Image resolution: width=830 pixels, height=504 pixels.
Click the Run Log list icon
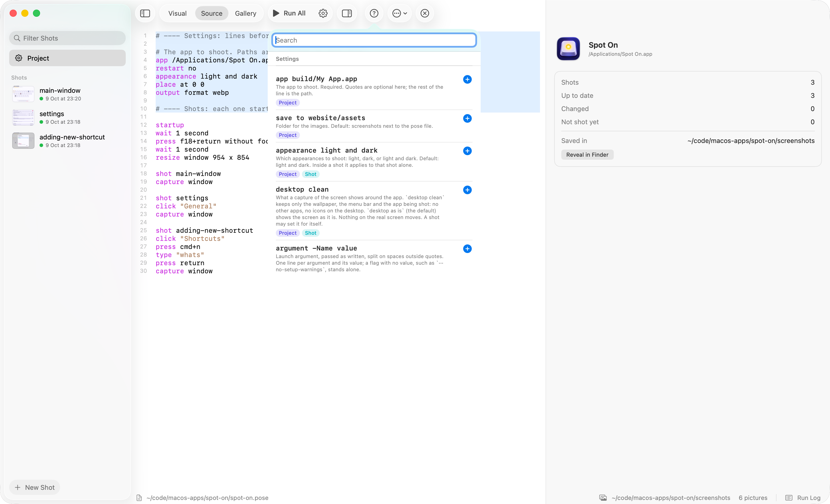(x=789, y=498)
